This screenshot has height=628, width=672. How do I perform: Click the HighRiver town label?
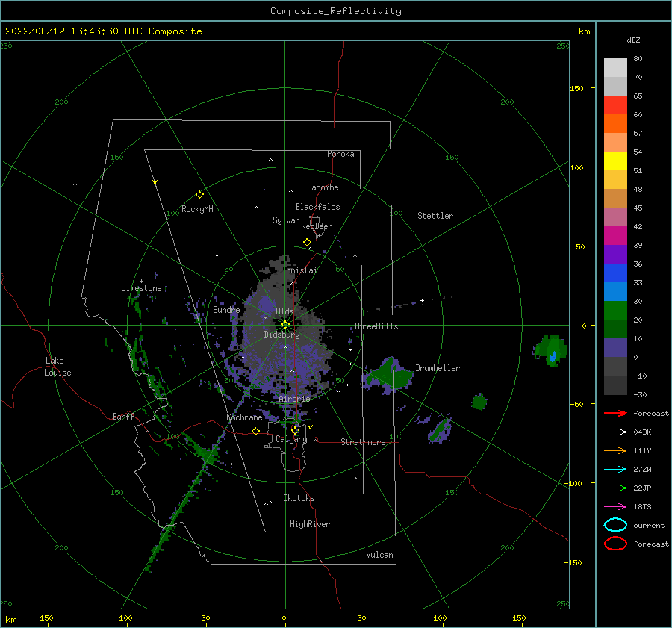310,524
